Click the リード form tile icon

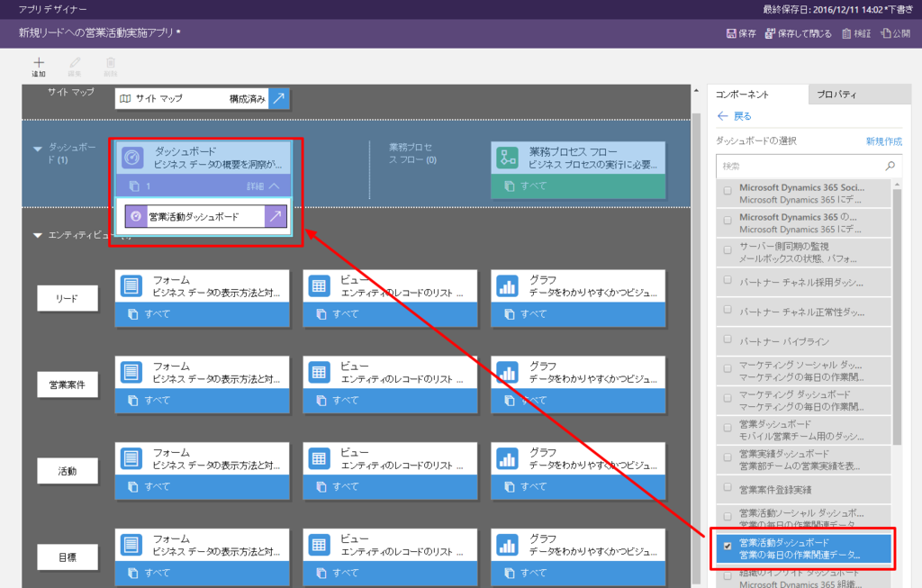point(131,286)
